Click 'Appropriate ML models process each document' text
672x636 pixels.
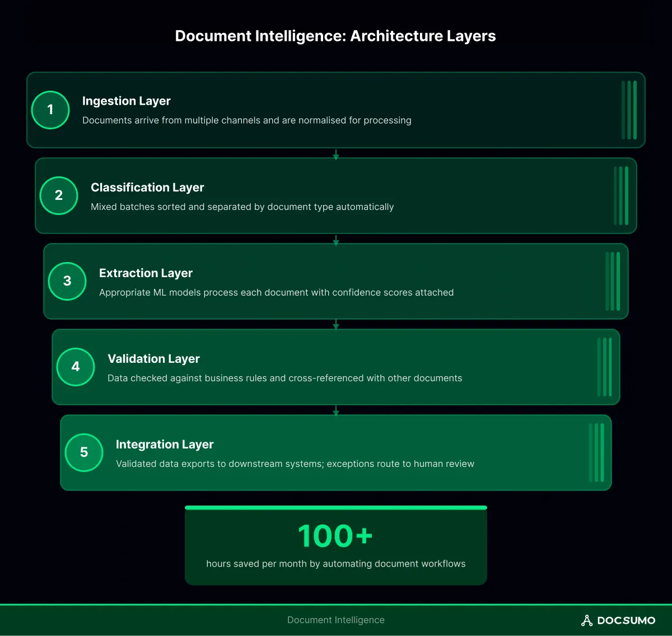[x=277, y=292]
